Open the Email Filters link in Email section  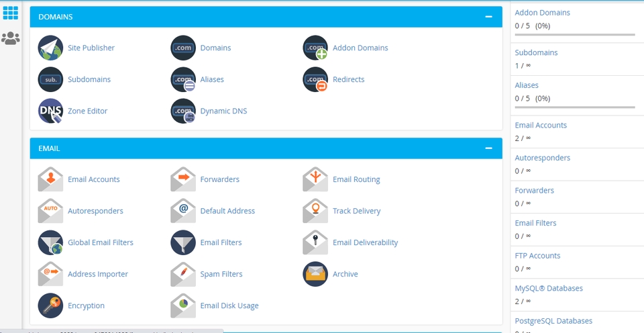click(x=221, y=242)
